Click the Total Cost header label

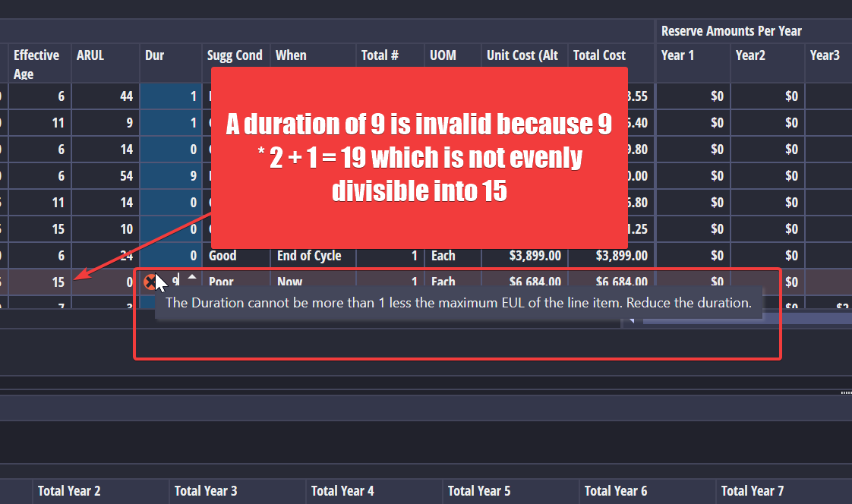pos(599,55)
